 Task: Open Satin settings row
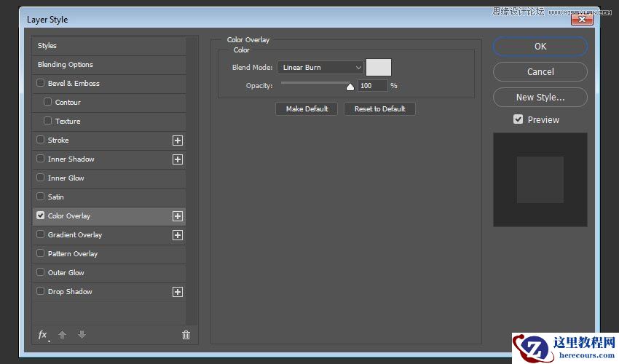109,197
